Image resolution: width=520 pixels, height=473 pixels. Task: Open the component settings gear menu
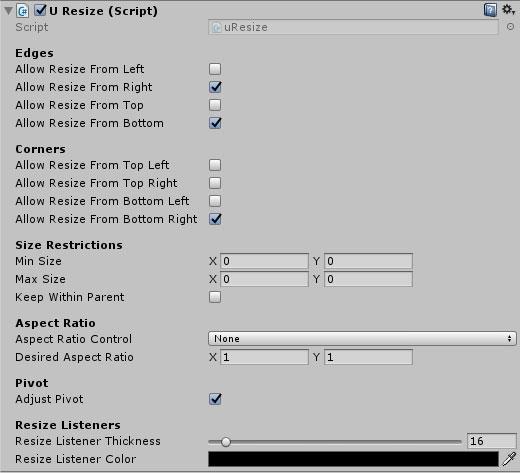click(x=509, y=10)
